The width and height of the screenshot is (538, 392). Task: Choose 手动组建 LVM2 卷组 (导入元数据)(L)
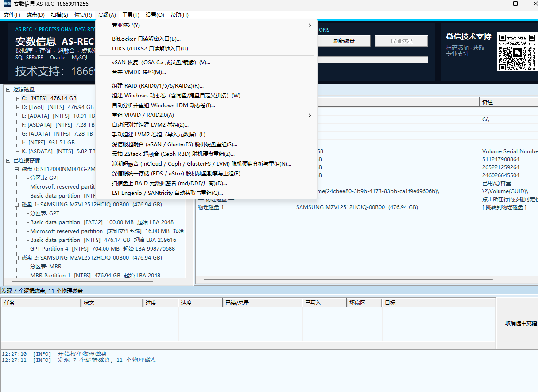[206, 135]
